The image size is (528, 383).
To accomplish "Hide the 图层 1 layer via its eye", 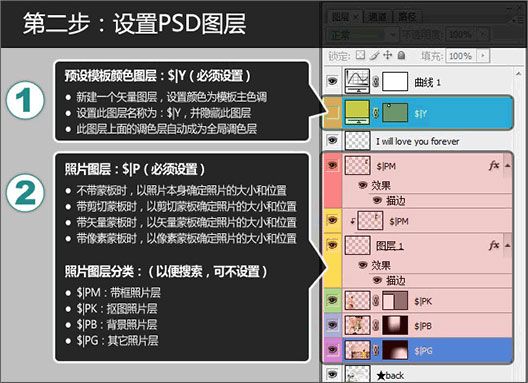I will coord(332,245).
